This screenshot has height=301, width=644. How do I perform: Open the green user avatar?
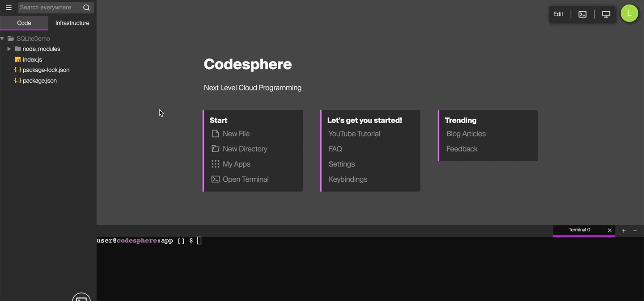629,14
